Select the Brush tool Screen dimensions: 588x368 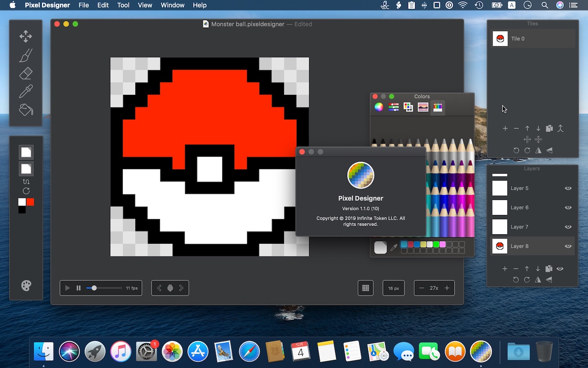tap(26, 55)
